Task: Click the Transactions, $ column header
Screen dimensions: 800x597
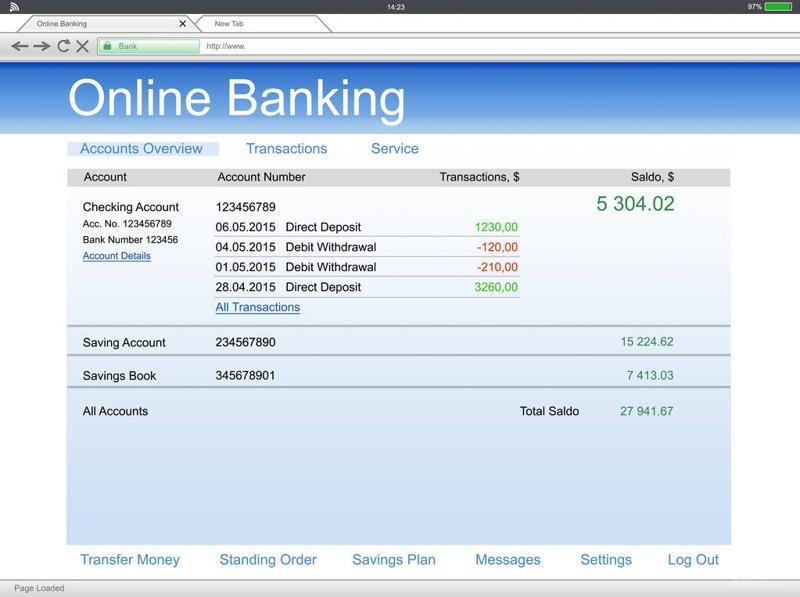Action: [x=480, y=177]
